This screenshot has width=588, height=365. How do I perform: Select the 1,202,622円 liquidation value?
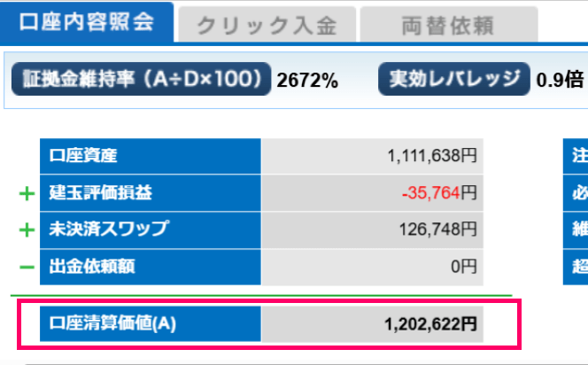click(x=431, y=324)
